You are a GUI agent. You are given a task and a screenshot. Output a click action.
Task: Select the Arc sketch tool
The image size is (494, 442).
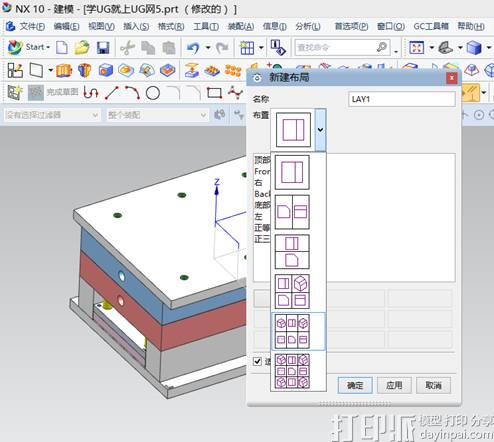[x=133, y=93]
